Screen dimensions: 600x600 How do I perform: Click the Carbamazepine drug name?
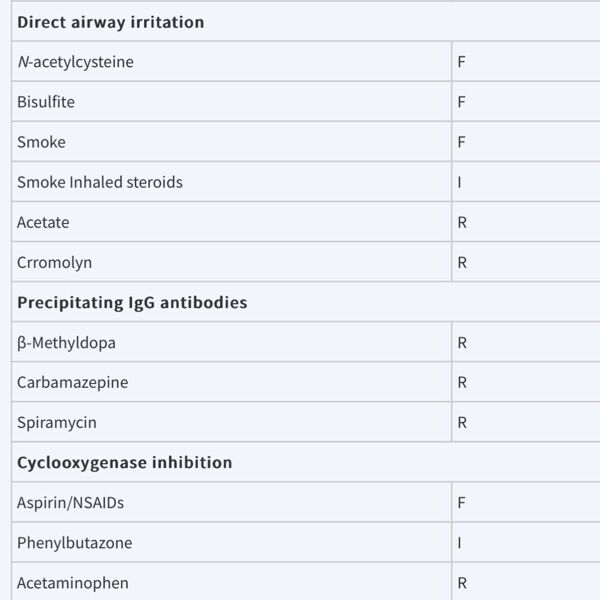(72, 382)
